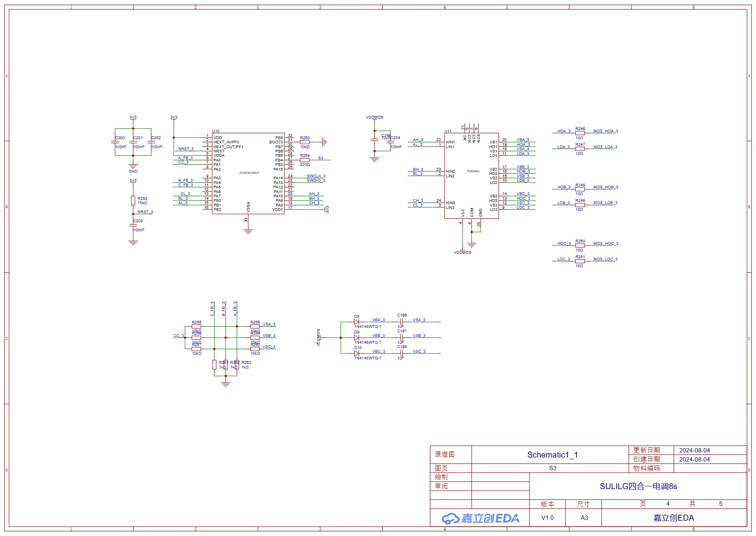This screenshot has width=756, height=536.
Task: Click the 更新日期 2024-08-04 date value
Action: coord(695,450)
